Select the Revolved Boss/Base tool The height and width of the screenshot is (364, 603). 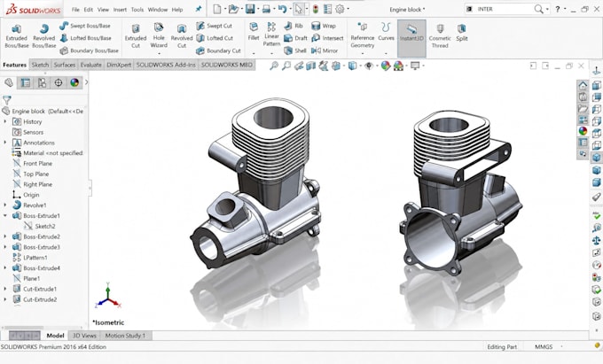coord(43,36)
